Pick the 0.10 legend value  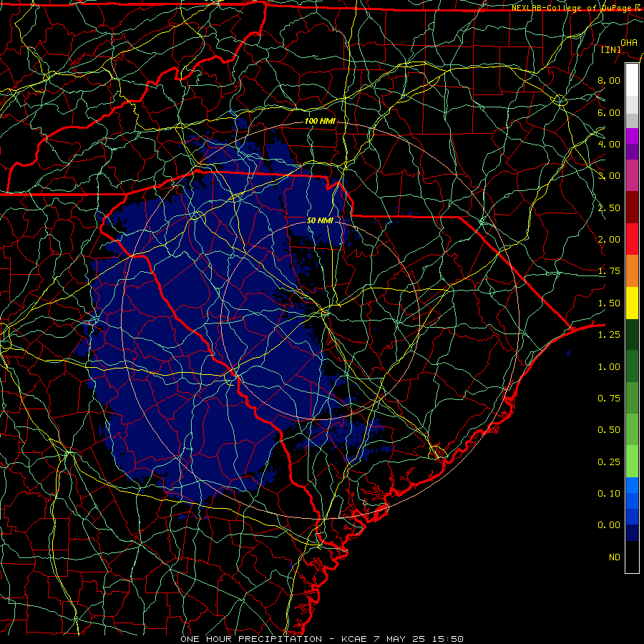coord(609,494)
